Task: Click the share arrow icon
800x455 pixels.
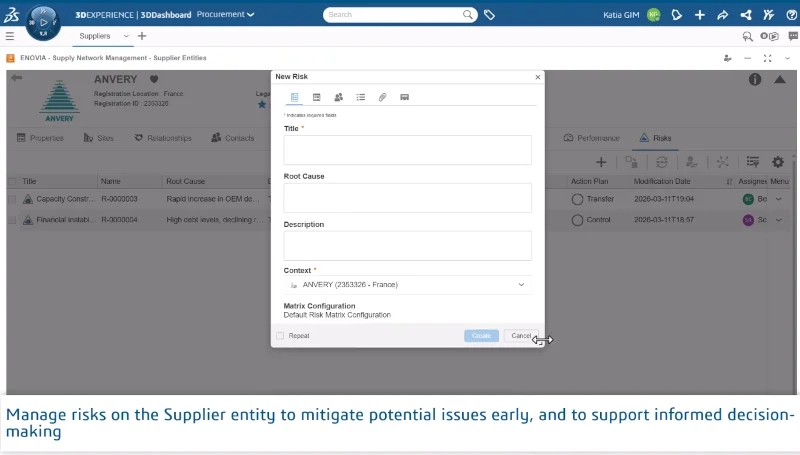Action: [x=722, y=15]
